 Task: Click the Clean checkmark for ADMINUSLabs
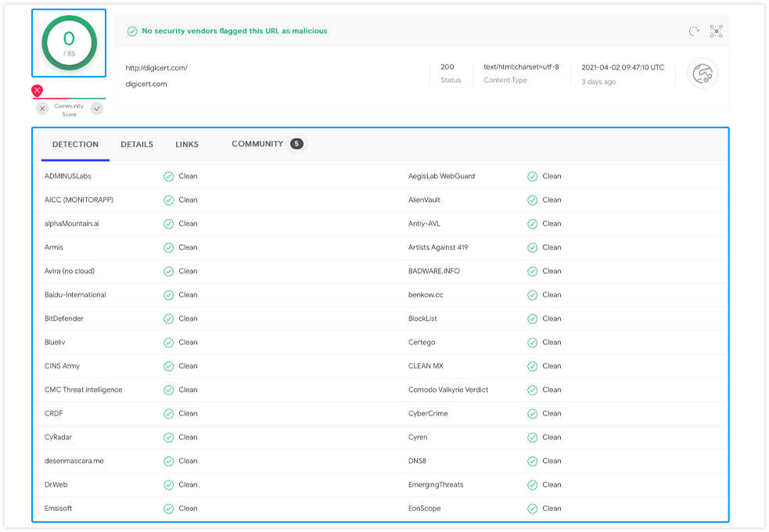pyautogui.click(x=168, y=176)
